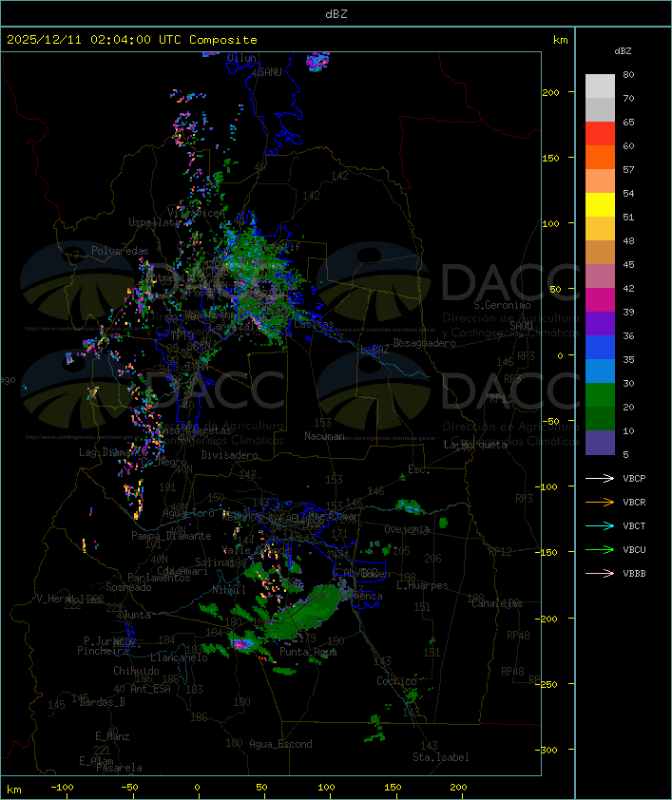The image size is (672, 800).
Task: Click the green VBCU arrow icon
Action: 600,549
